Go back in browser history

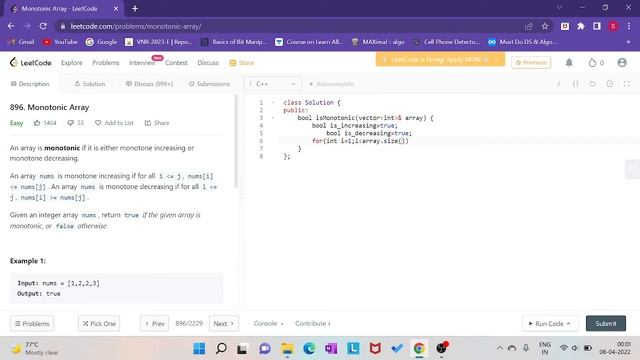point(11,26)
